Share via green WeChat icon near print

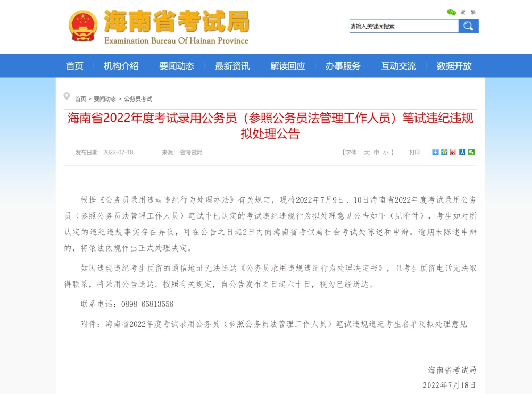click(471, 152)
